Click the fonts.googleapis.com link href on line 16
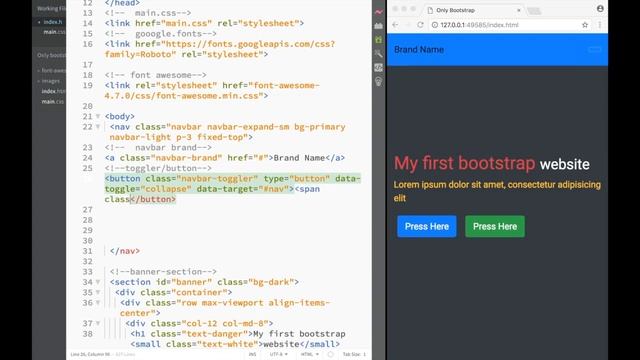The width and height of the screenshot is (640, 360). tap(220, 49)
